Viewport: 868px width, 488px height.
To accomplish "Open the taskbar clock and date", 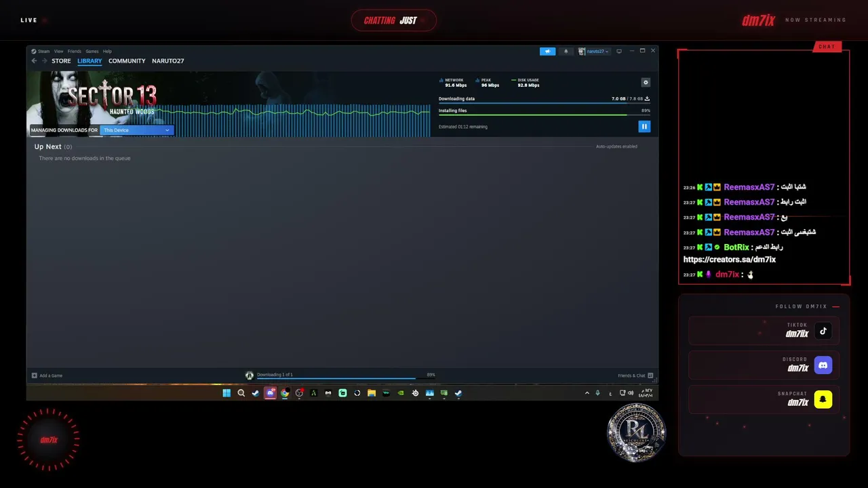I will tap(646, 393).
